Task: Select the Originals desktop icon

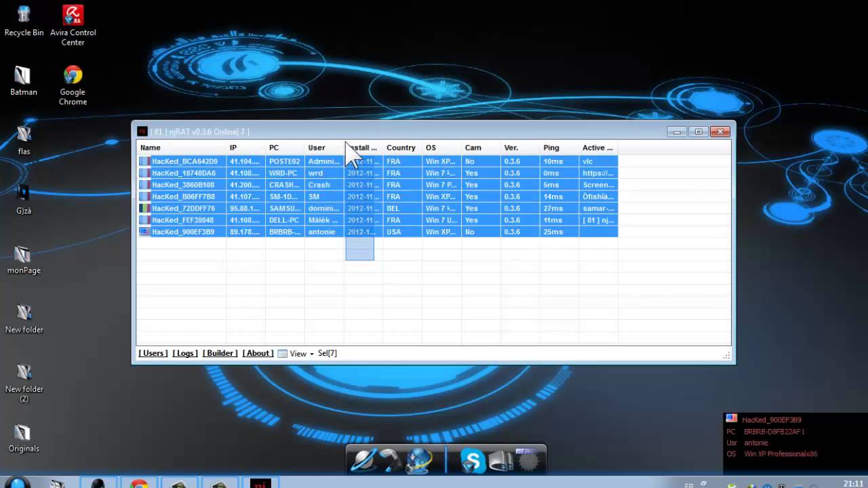Action: click(24, 437)
